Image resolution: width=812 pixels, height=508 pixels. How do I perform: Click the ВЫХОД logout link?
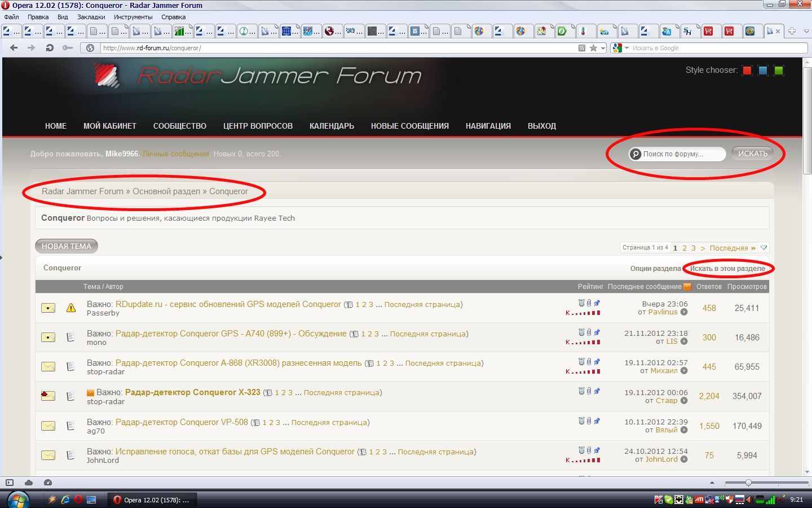tap(542, 126)
